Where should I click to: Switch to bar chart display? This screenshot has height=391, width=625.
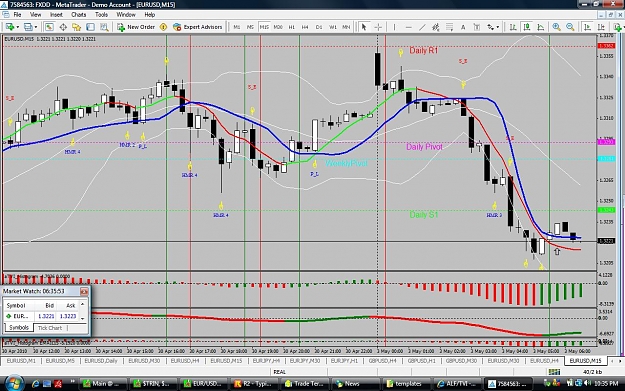pos(513,27)
